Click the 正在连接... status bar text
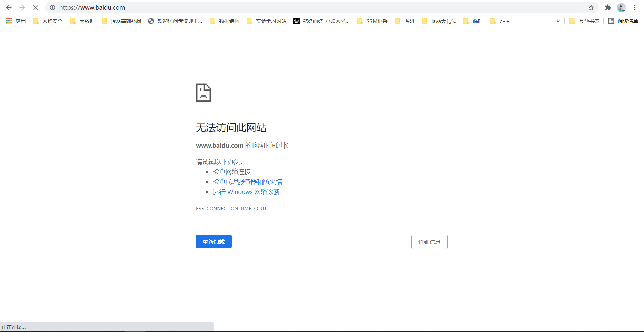Screen dimensions: 644x332 coord(14,327)
